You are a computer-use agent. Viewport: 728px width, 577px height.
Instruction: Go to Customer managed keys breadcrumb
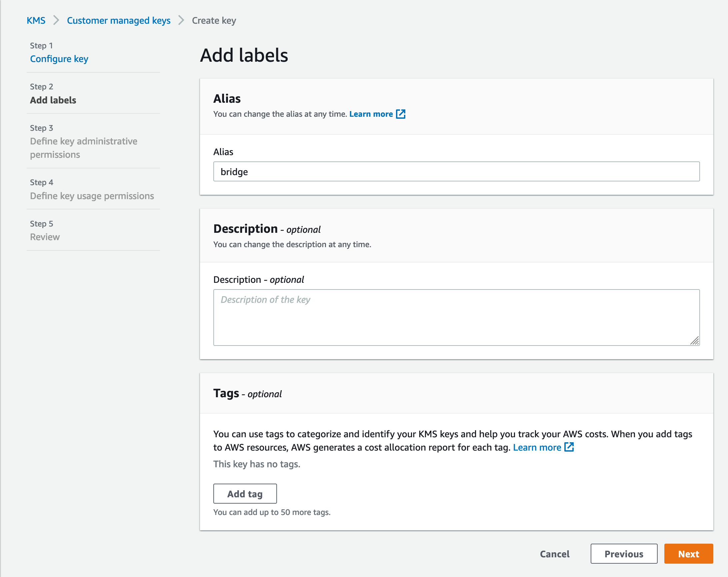pyautogui.click(x=119, y=20)
